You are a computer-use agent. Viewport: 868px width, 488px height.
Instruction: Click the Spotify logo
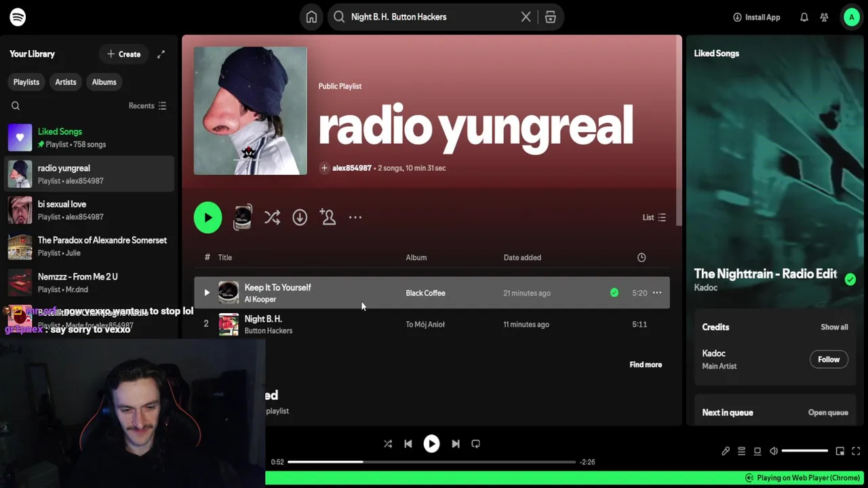point(18,17)
